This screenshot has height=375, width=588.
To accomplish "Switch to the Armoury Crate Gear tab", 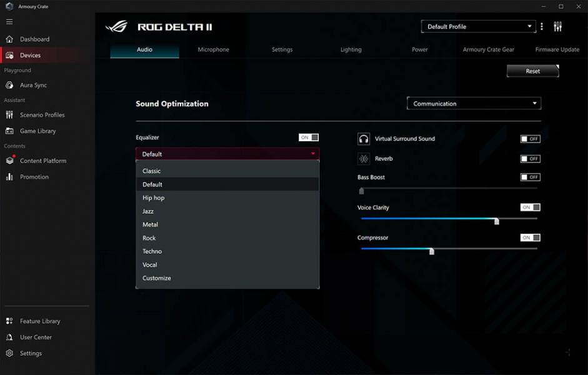I will [488, 50].
